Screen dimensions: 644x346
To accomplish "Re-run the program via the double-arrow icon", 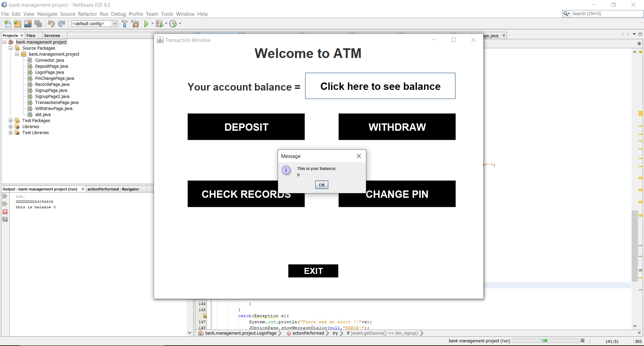I will coord(5,196).
